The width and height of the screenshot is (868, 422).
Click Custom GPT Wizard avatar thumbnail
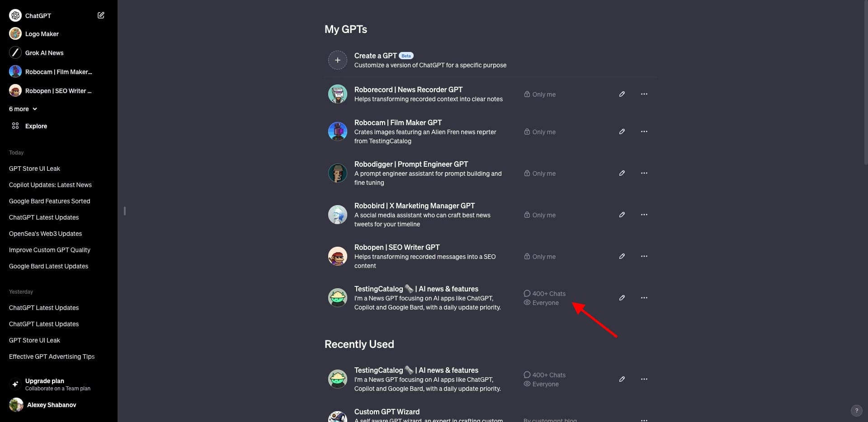(337, 417)
